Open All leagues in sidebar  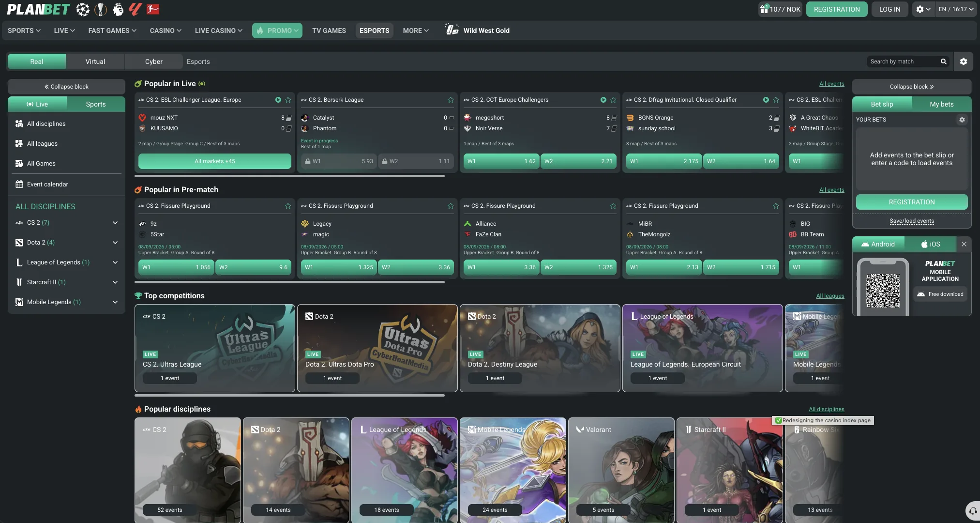(66, 144)
